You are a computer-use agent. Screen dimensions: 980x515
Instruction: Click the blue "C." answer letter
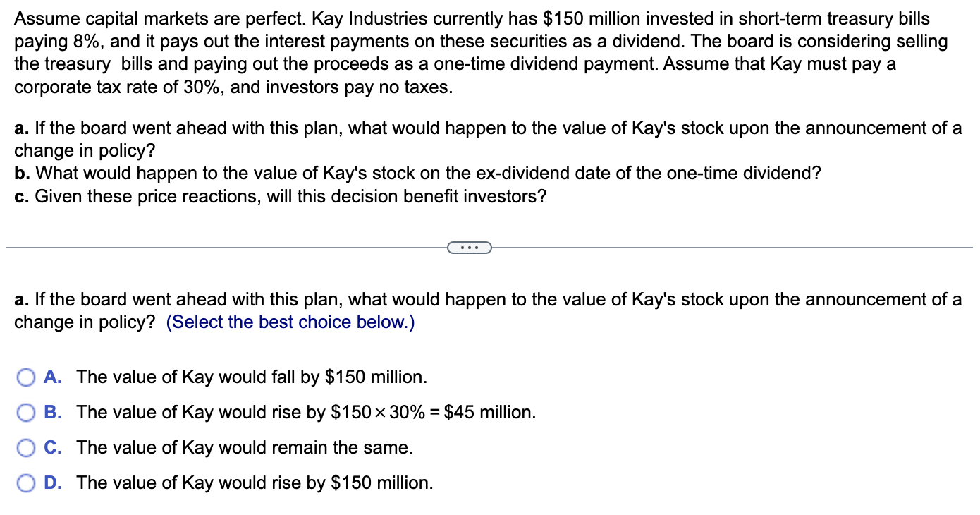(53, 447)
